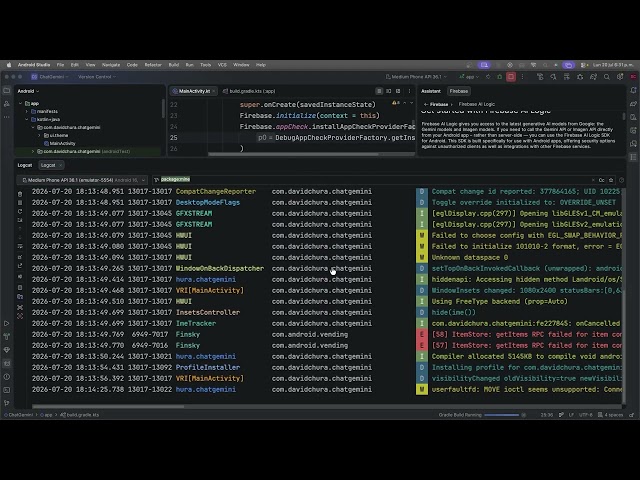Click 4 spaces indent setting

(x=613, y=415)
